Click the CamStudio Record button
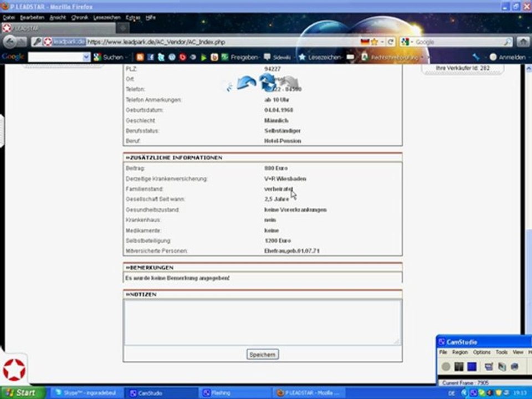Viewport: 532px width, 399px height. [446, 366]
